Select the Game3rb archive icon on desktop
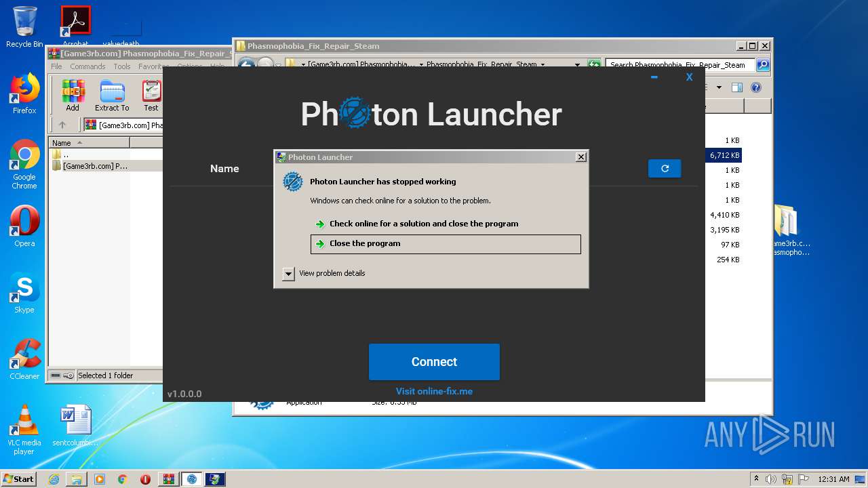868x488 pixels. tap(788, 230)
